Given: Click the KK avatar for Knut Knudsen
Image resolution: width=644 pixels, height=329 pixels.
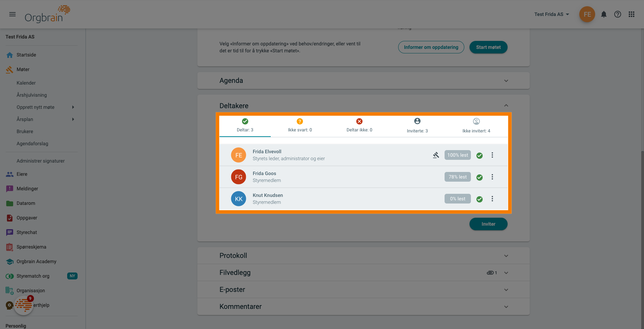Looking at the screenshot, I should click(x=239, y=199).
